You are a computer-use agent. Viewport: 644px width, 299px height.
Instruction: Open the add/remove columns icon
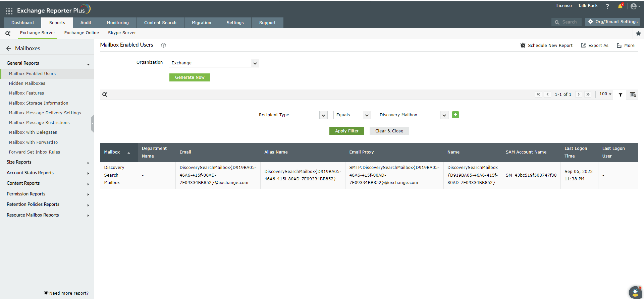(633, 95)
